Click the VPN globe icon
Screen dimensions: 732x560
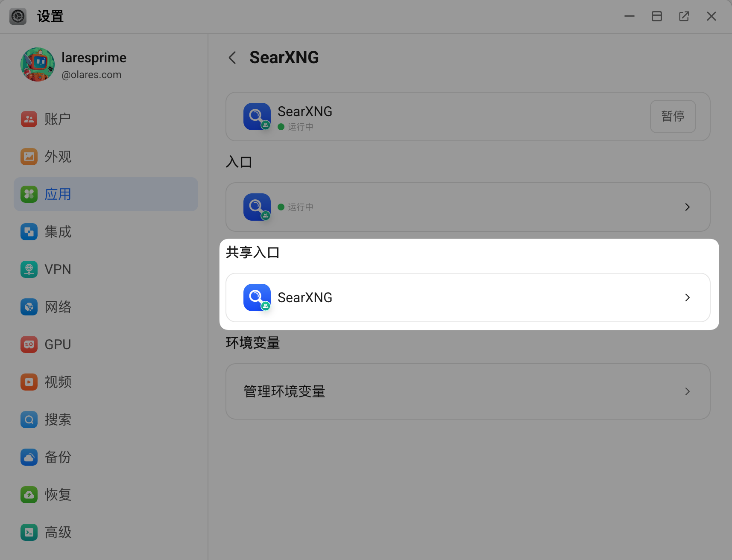[x=29, y=269]
